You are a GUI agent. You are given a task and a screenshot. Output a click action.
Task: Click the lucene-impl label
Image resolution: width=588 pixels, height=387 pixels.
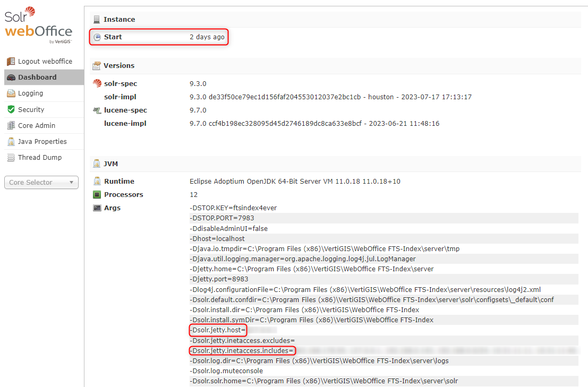(125, 123)
